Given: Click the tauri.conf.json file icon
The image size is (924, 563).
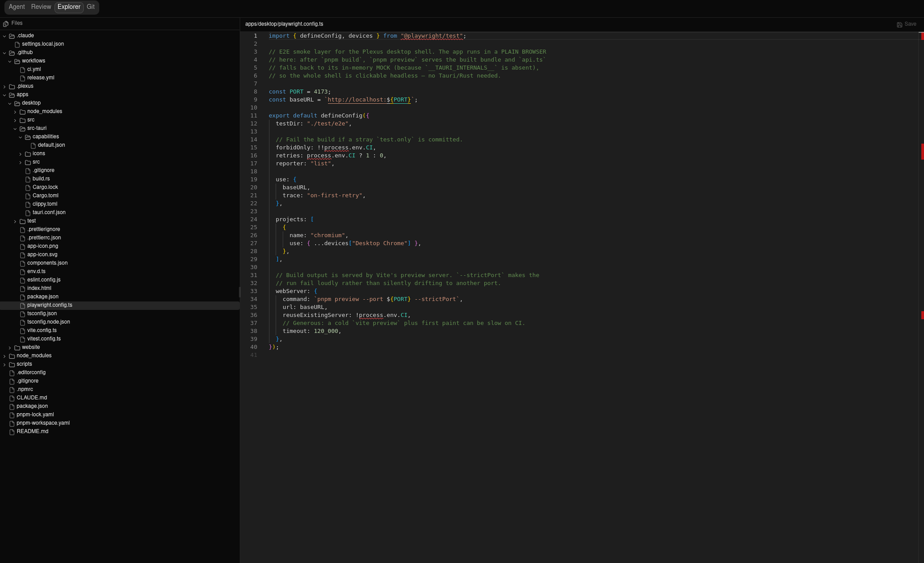Looking at the screenshot, I should pos(28,213).
